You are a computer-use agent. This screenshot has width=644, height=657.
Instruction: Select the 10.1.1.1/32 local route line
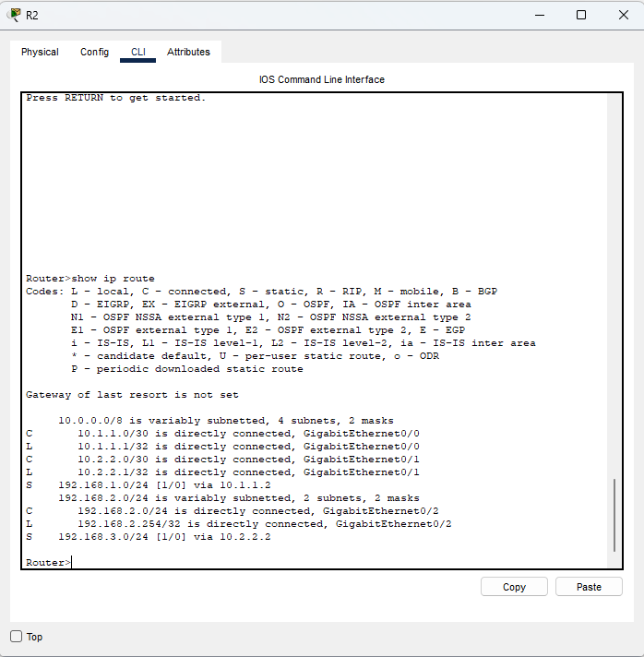click(222, 447)
